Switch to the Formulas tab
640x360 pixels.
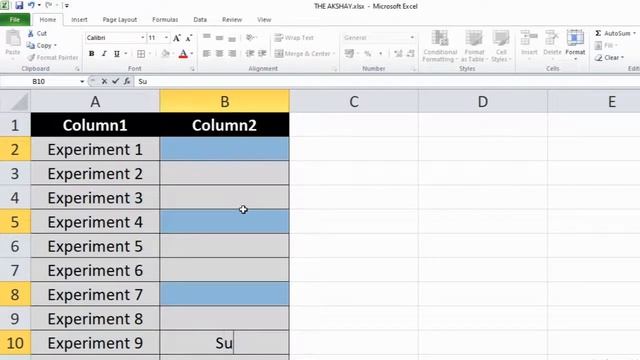[165, 20]
